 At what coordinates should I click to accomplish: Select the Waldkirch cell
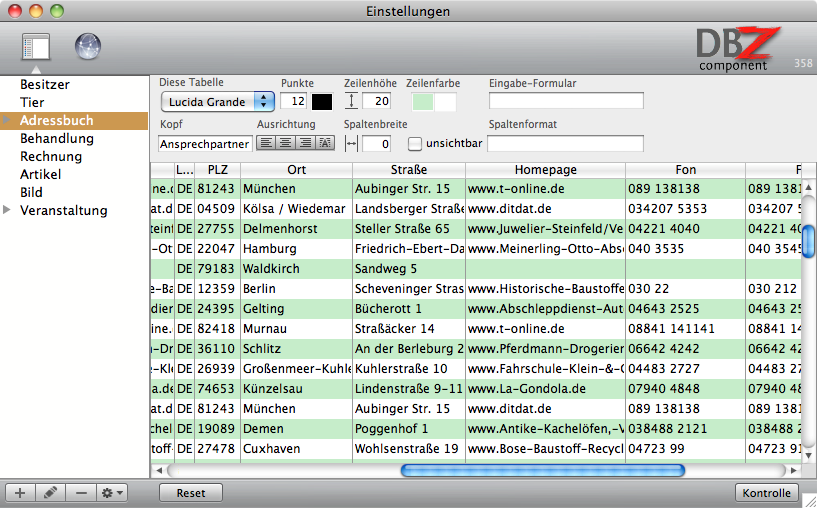click(x=296, y=269)
